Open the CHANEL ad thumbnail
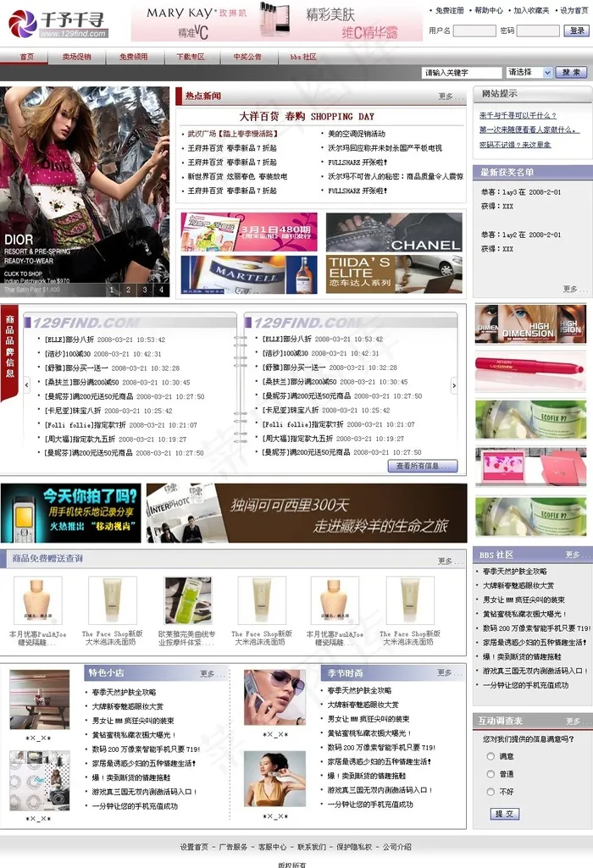This screenshot has height=868, width=593. pyautogui.click(x=394, y=233)
